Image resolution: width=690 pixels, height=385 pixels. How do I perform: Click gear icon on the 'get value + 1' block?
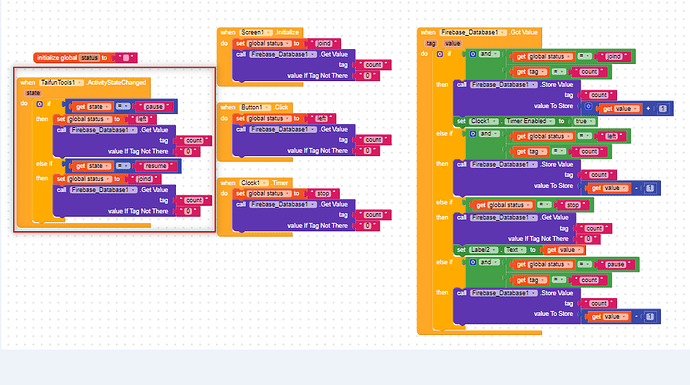(x=588, y=106)
